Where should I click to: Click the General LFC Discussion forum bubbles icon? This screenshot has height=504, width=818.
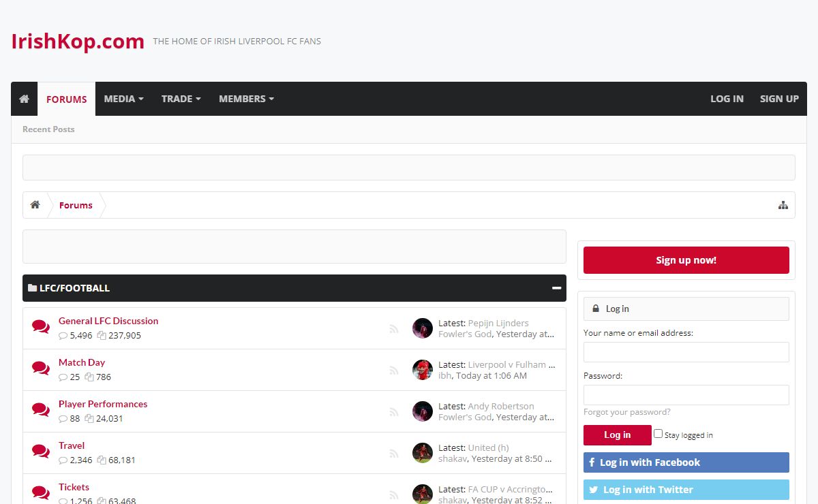coord(41,327)
